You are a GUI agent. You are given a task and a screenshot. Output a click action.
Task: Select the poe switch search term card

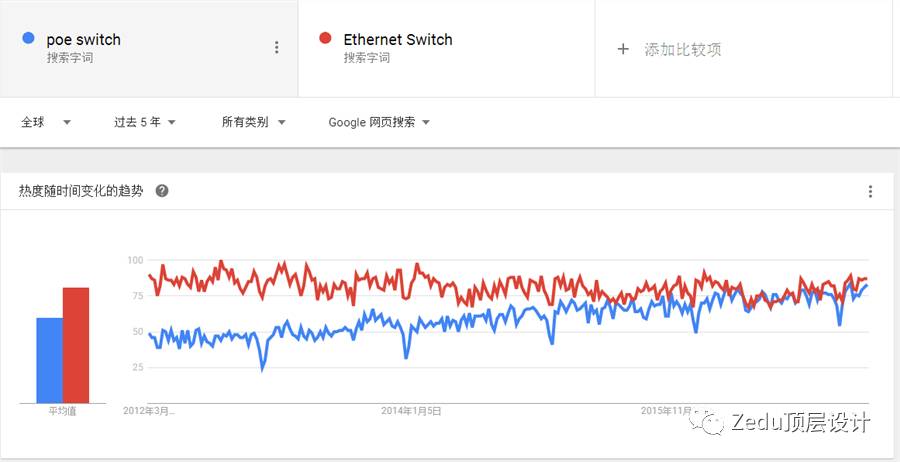[x=149, y=48]
